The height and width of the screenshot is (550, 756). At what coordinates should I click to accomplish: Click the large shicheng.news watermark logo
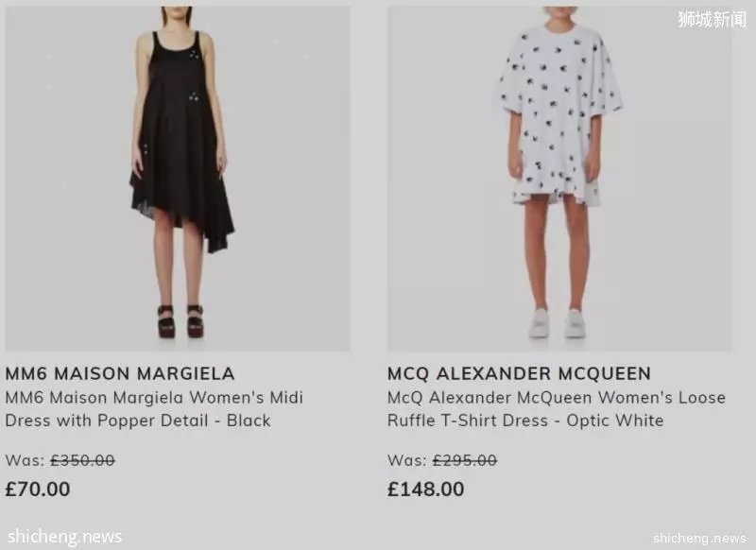pyautogui.click(x=64, y=537)
